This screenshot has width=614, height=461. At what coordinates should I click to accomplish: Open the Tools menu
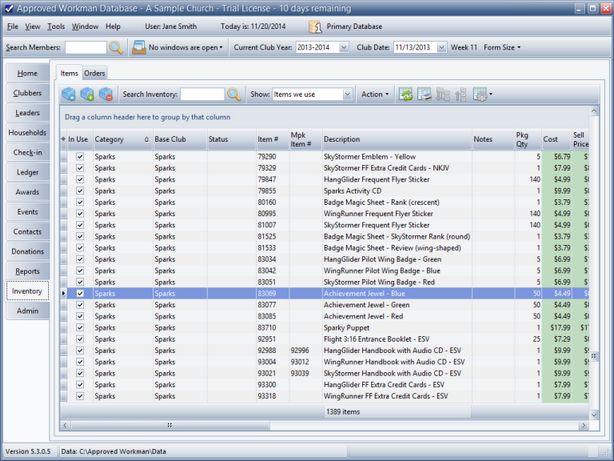pos(56,27)
